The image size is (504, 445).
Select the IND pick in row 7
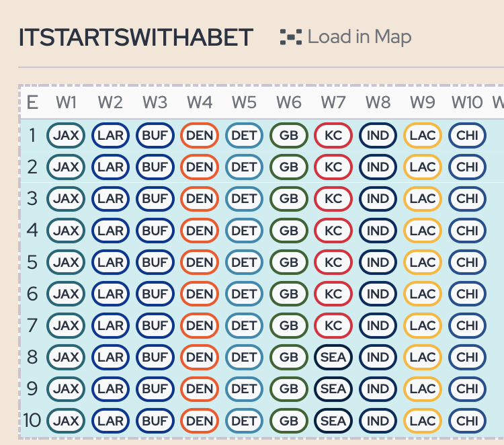[378, 326]
